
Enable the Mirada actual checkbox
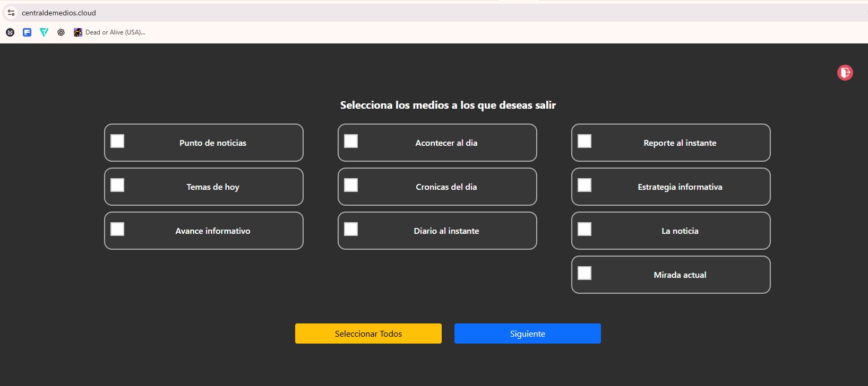tap(585, 273)
